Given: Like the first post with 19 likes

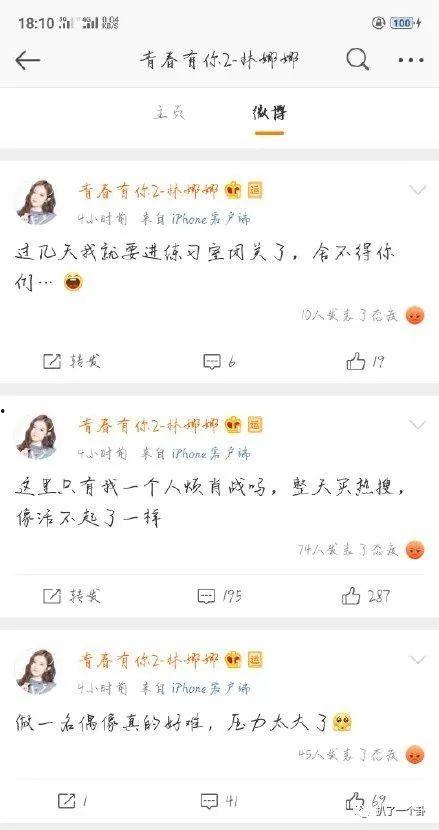Looking at the screenshot, I should point(365,362).
